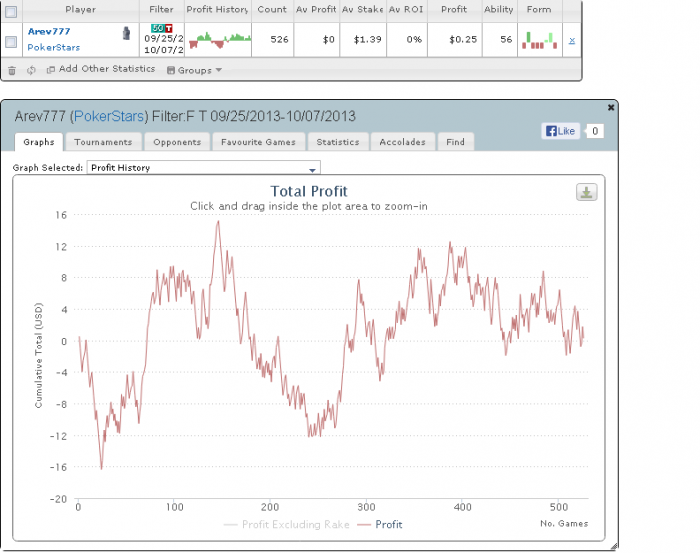700x553 pixels.
Task: Click the Profit History sparkline thumbnail
Action: 218,40
